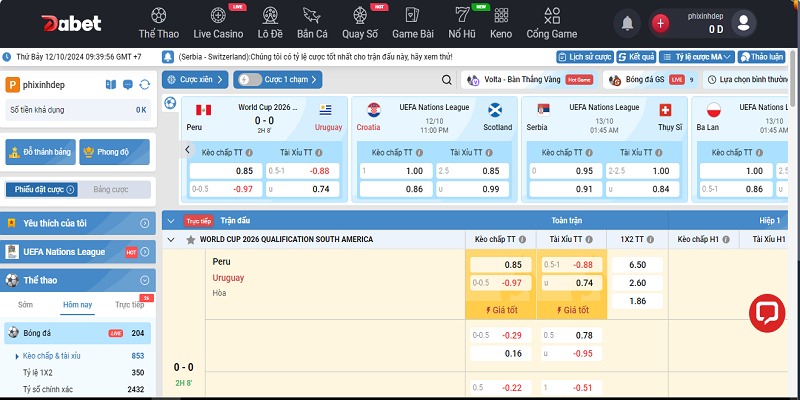Click the Đổ thánh bảng button

39,152
